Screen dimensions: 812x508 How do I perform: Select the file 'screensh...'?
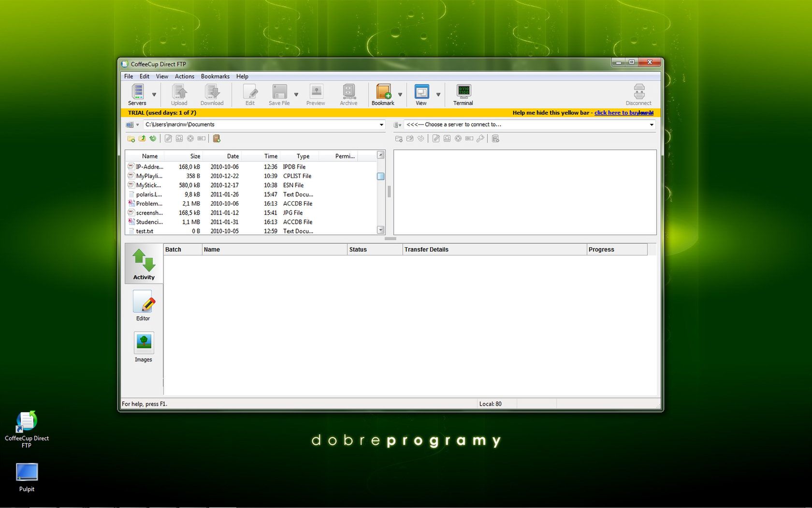(x=149, y=213)
